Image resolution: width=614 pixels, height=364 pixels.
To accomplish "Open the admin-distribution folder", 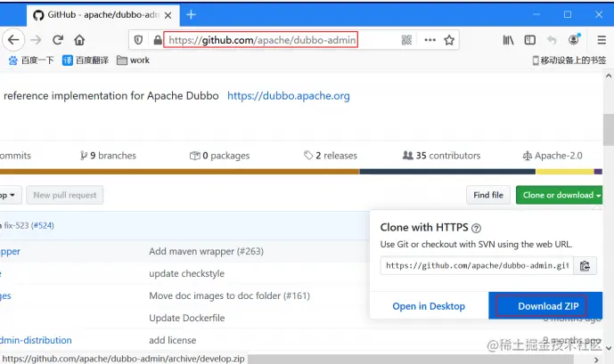I will click(36, 341).
